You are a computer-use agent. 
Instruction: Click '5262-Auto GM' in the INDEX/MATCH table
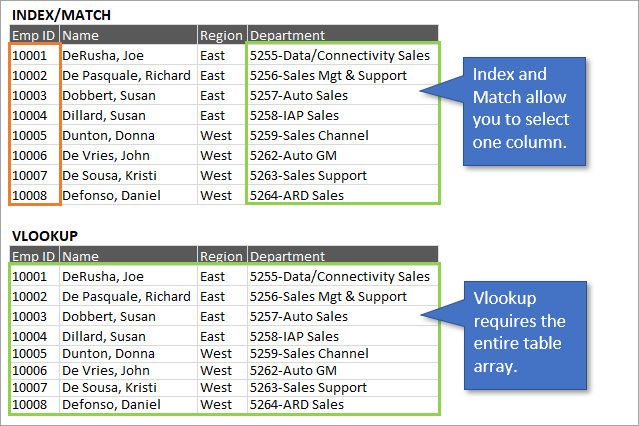293,155
